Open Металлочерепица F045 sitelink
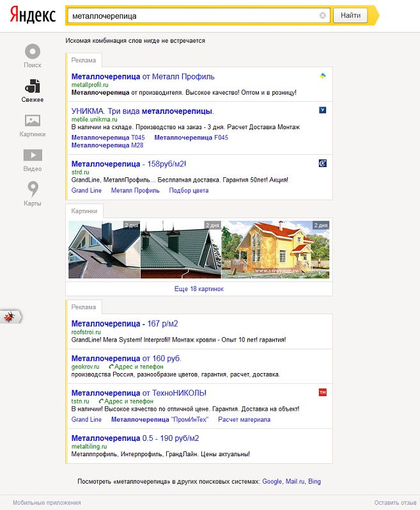 191,138
